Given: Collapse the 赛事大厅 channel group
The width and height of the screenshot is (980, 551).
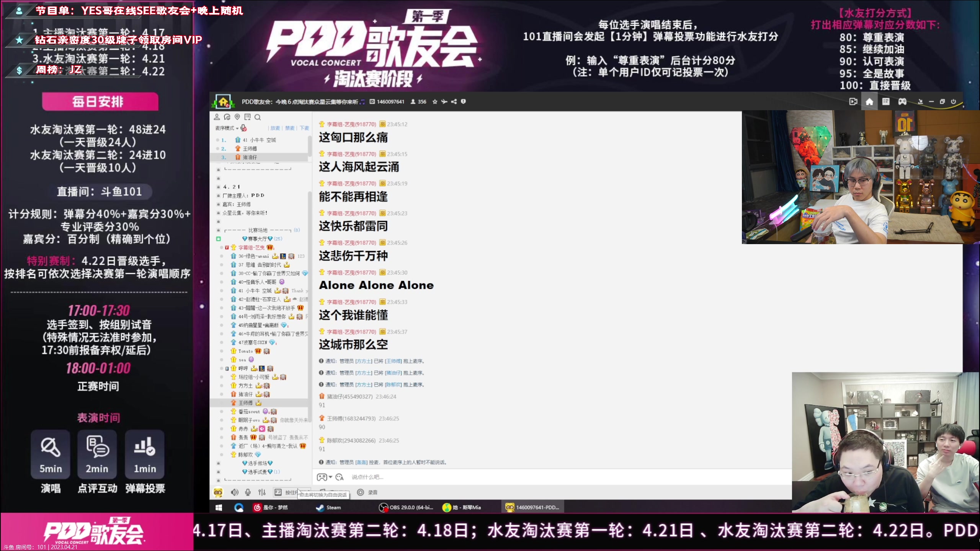Looking at the screenshot, I should click(219, 238).
